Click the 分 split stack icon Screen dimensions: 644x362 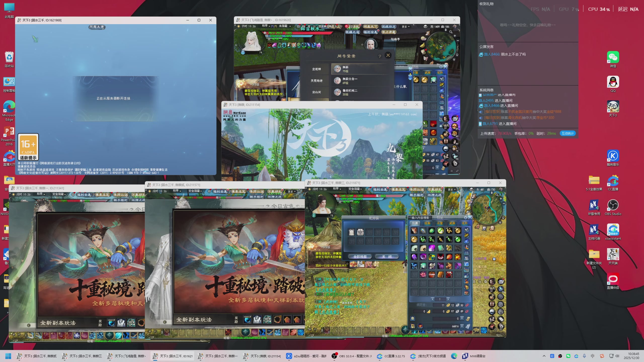[466, 253]
